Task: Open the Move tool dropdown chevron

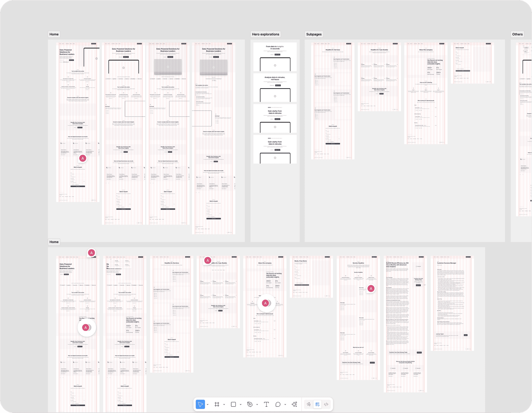Action: [208, 404]
